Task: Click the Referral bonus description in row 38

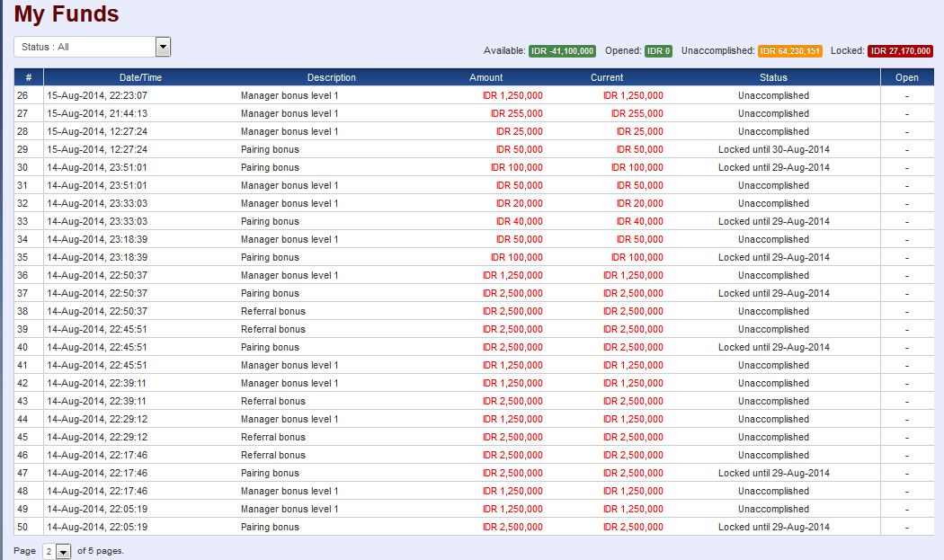Action: [x=272, y=311]
